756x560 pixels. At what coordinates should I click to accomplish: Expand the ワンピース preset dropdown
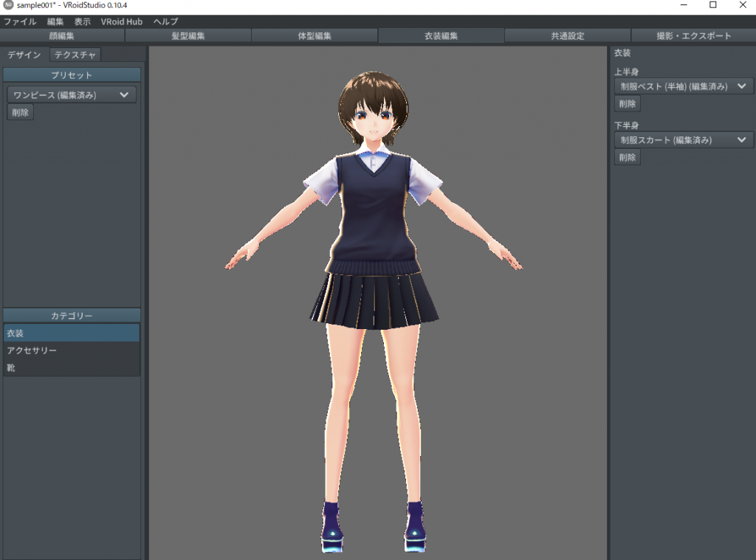click(72, 94)
